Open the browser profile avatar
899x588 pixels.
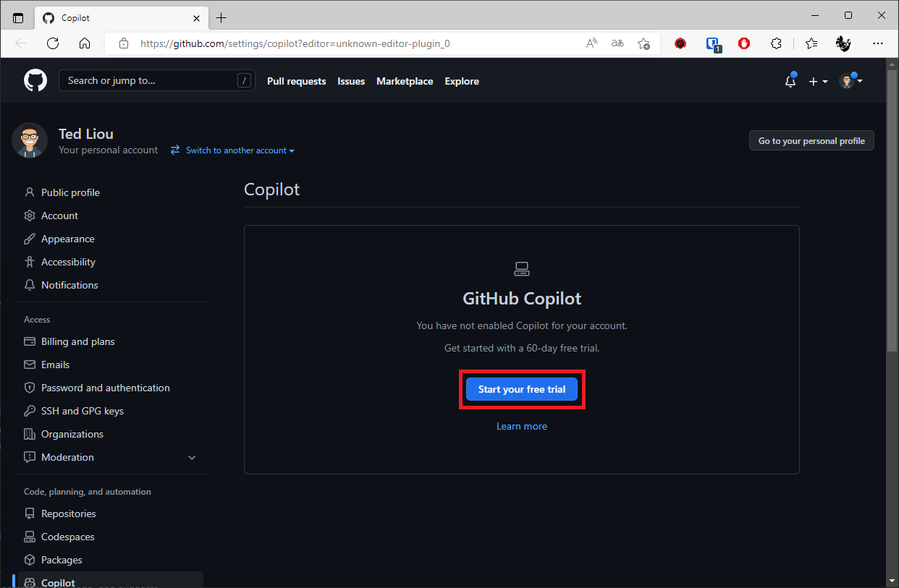click(x=843, y=43)
